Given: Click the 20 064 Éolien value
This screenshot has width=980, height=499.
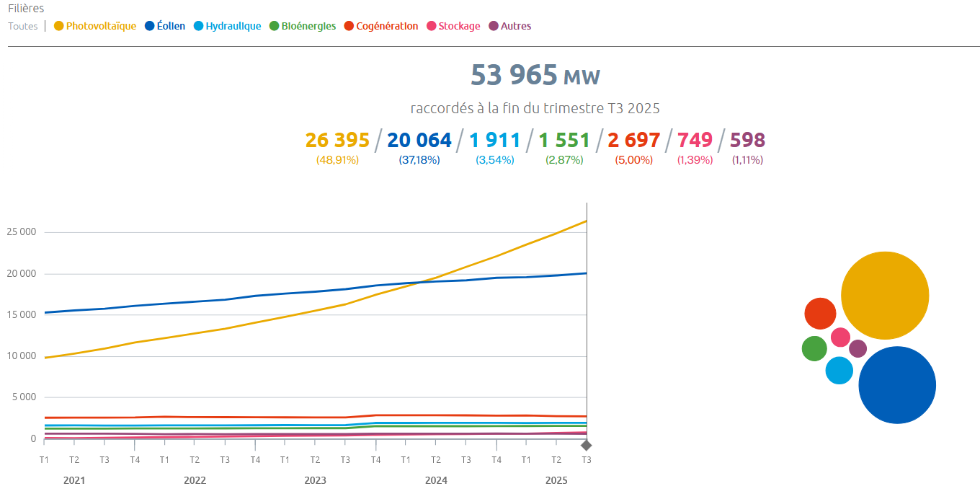Looking at the screenshot, I should [419, 140].
